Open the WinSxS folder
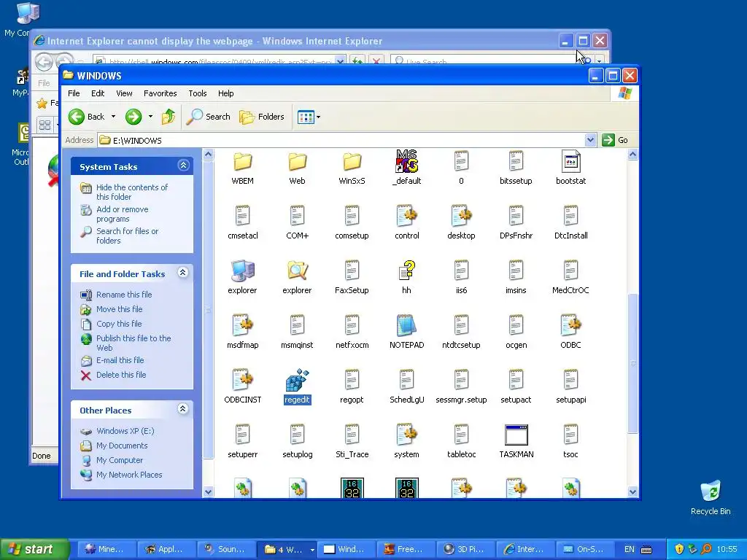Image resolution: width=747 pixels, height=560 pixels. coord(352,162)
